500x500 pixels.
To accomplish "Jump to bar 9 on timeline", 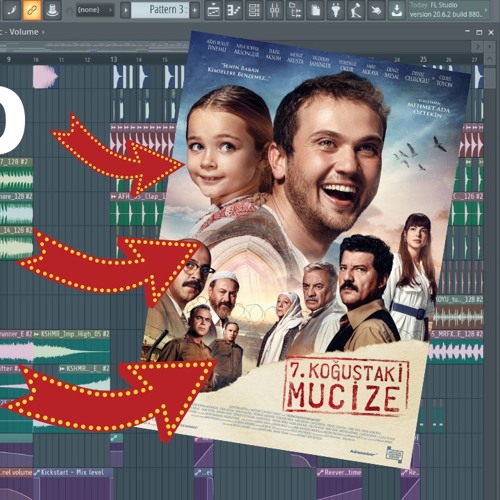I will (x=9, y=59).
